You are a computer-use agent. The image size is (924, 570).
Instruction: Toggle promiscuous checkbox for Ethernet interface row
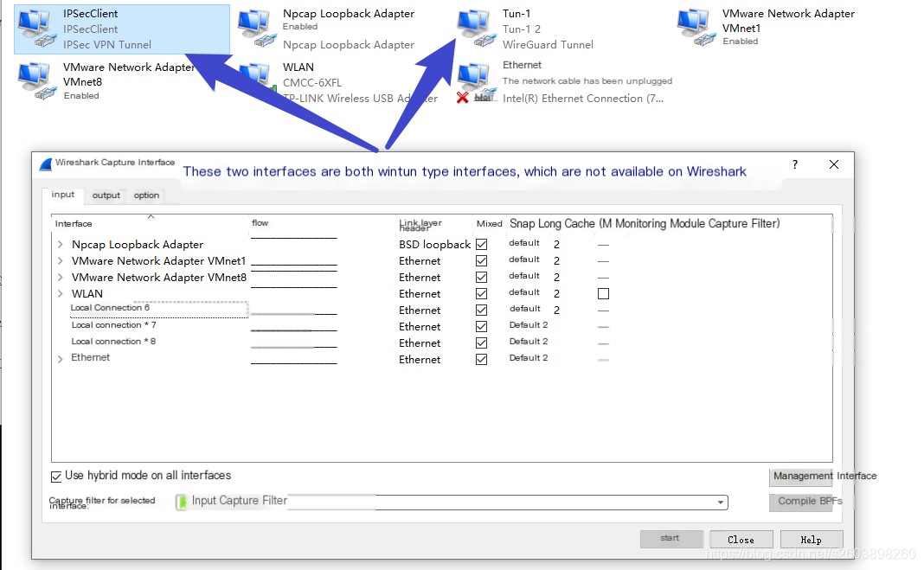point(481,360)
